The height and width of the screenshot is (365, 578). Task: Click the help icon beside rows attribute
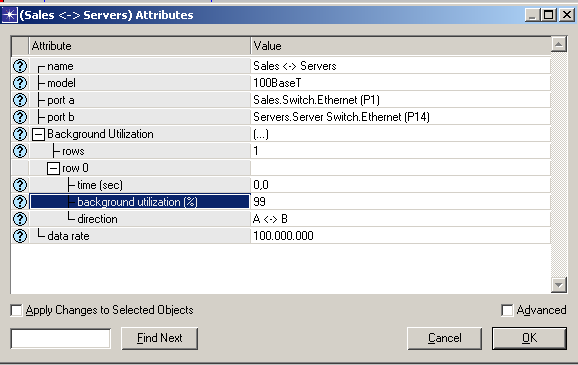(20, 151)
